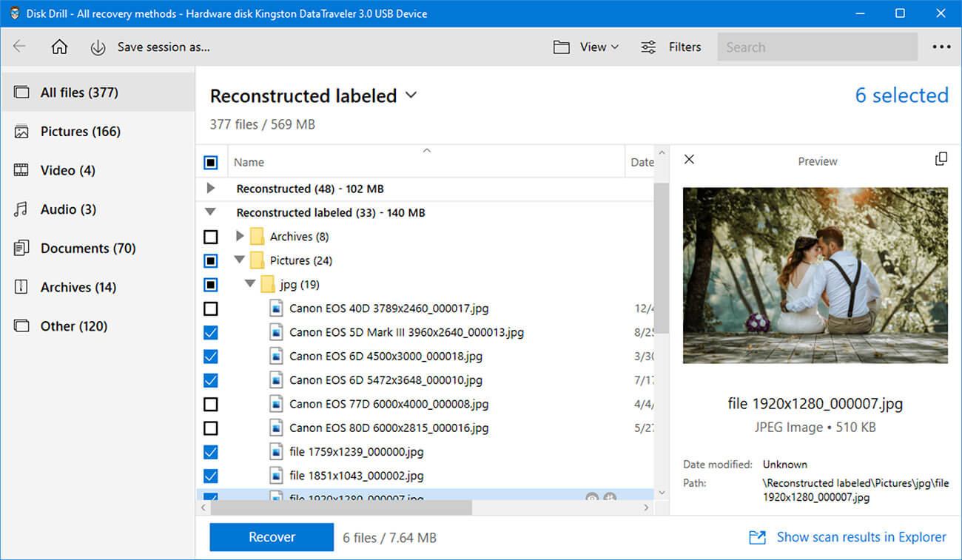The height and width of the screenshot is (560, 962).
Task: Check the Archives folder checkbox
Action: pos(211,236)
